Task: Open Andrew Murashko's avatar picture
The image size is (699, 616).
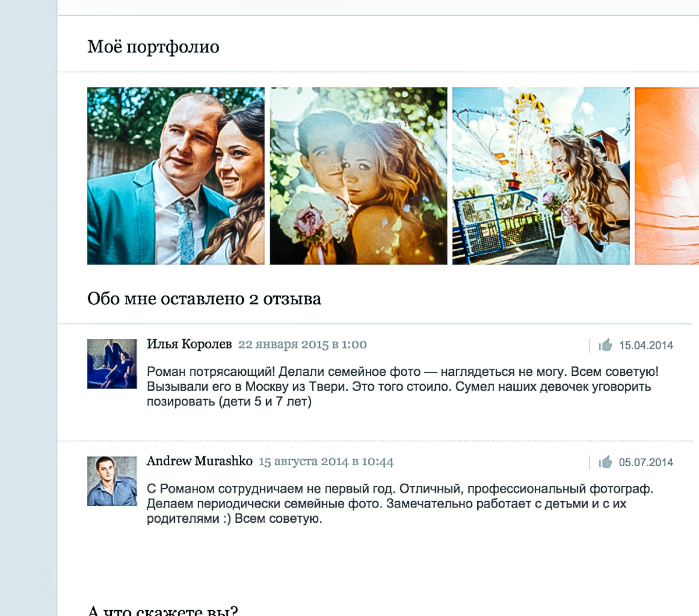Action: 112,481
